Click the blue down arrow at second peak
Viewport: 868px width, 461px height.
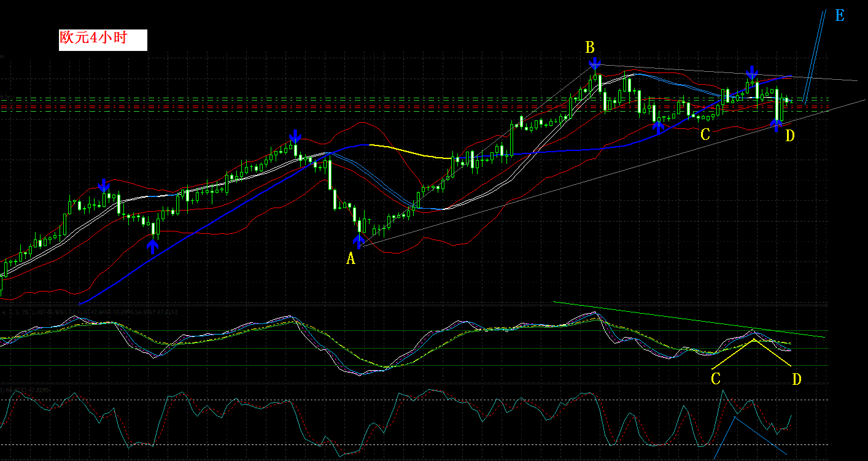tap(295, 136)
